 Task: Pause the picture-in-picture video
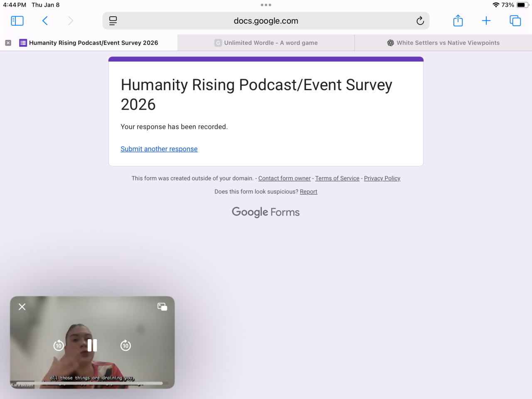92,345
